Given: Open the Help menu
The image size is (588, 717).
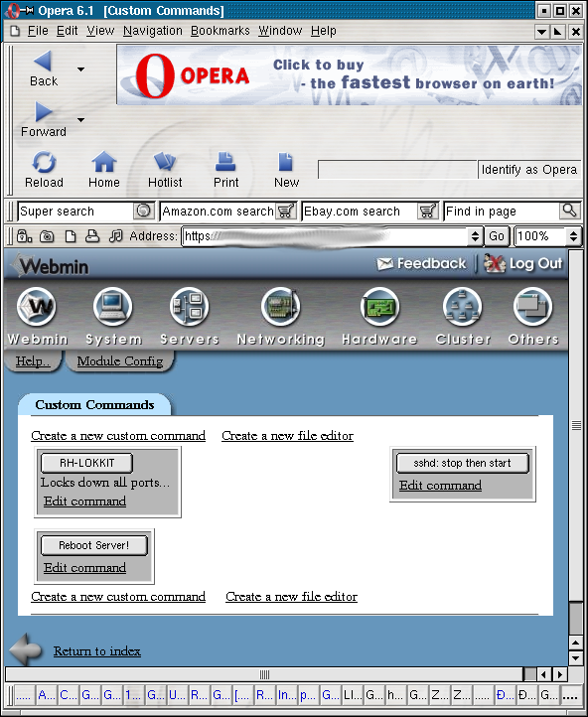Looking at the screenshot, I should pyautogui.click(x=324, y=31).
